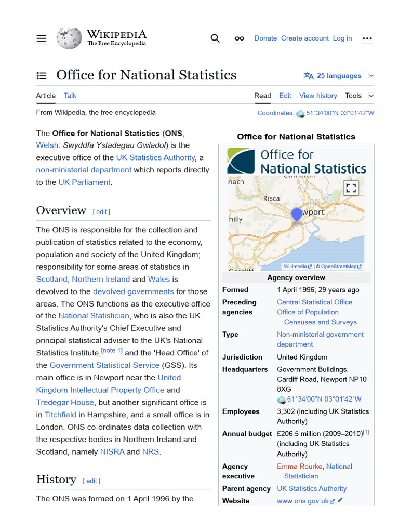Switch to the Article tab
The image size is (399, 532).
[x=46, y=96]
